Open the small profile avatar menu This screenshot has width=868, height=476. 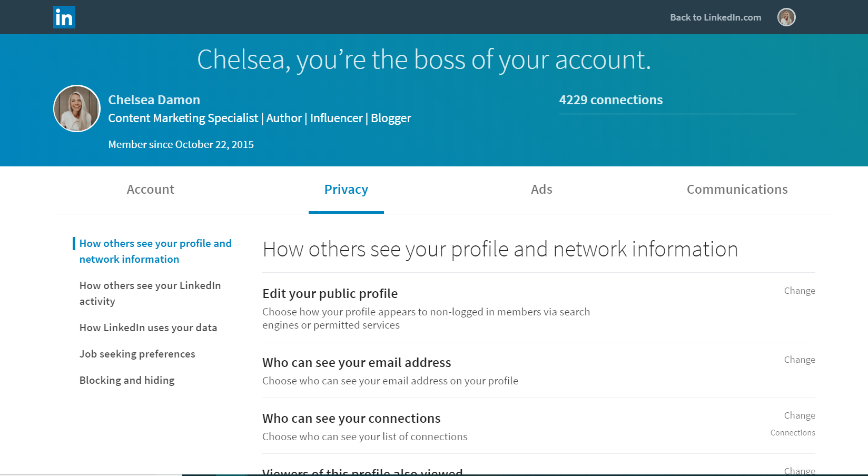tap(786, 17)
